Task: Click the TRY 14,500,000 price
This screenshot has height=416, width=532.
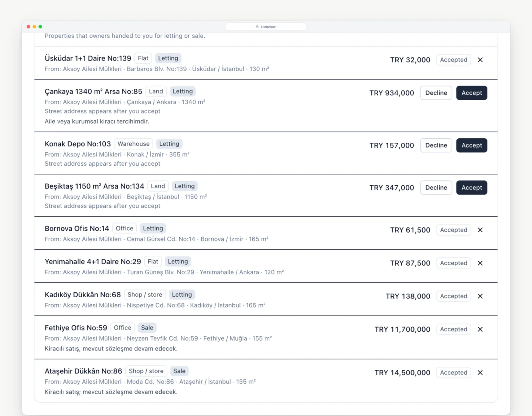Action: 402,373
